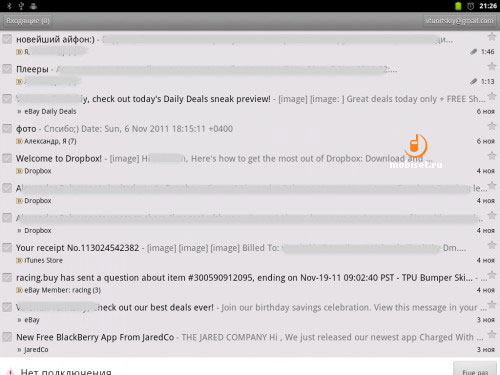Image resolution: width=500 pixels, height=375 pixels.
Task: Star the "фото" email from Александр
Action: (492, 126)
